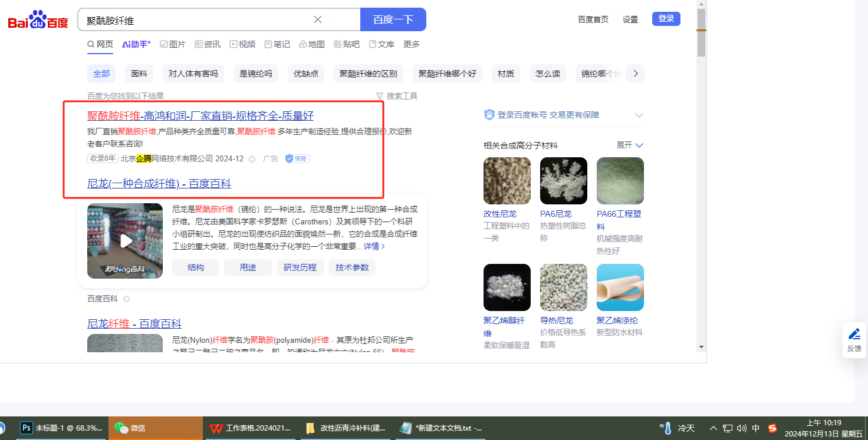
Task: Expand 详情 for the 尼龙 summary
Action: coord(374,246)
